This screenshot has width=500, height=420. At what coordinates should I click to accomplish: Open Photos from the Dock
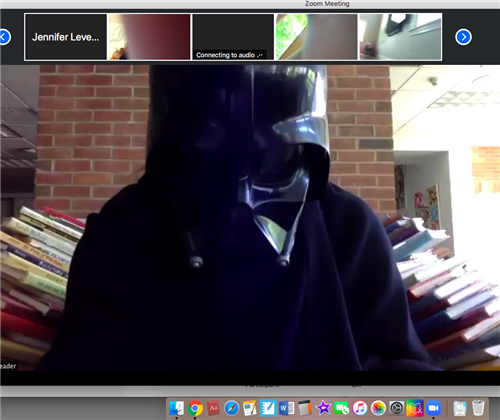point(378,408)
